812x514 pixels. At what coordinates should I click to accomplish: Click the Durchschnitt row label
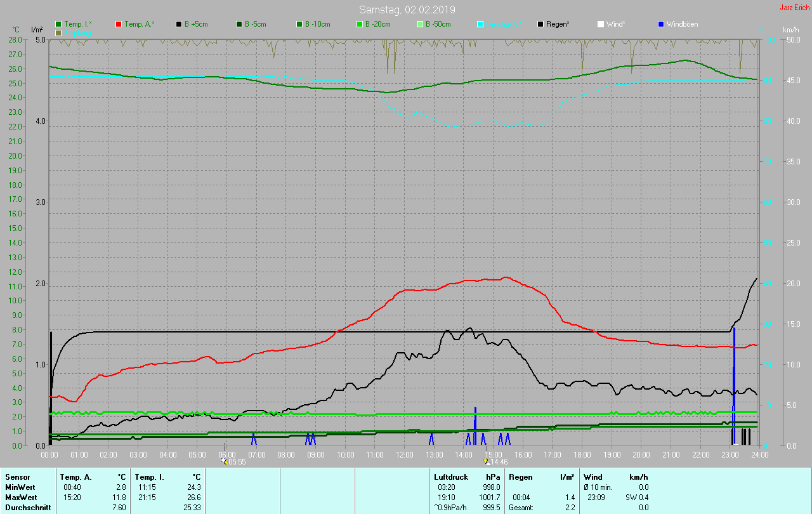pyautogui.click(x=27, y=508)
